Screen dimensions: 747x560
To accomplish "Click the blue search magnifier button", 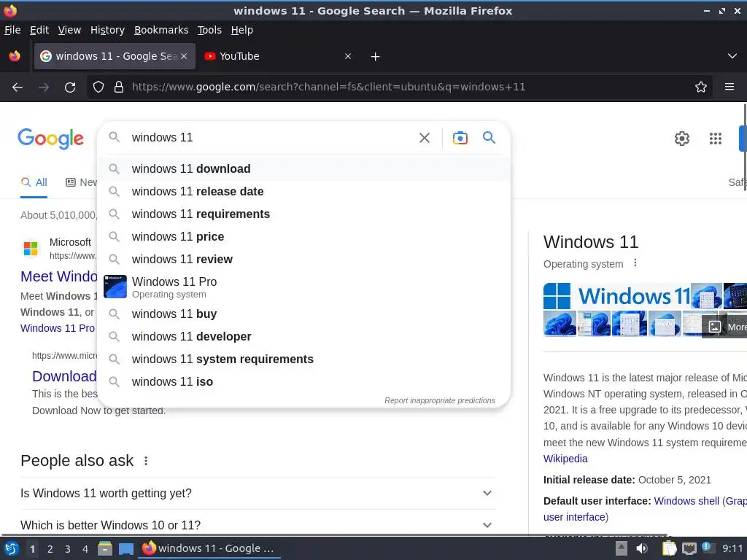I will pos(489,138).
